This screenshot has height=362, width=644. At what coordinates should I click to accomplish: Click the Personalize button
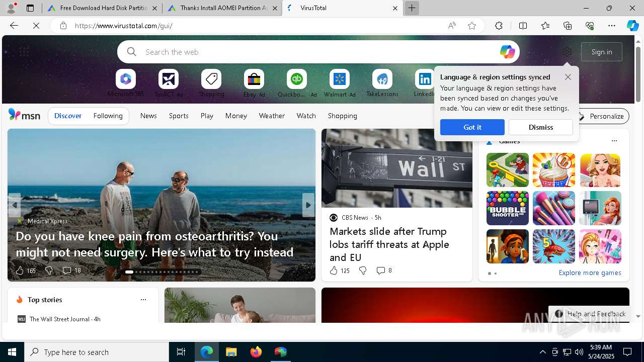[x=602, y=116]
